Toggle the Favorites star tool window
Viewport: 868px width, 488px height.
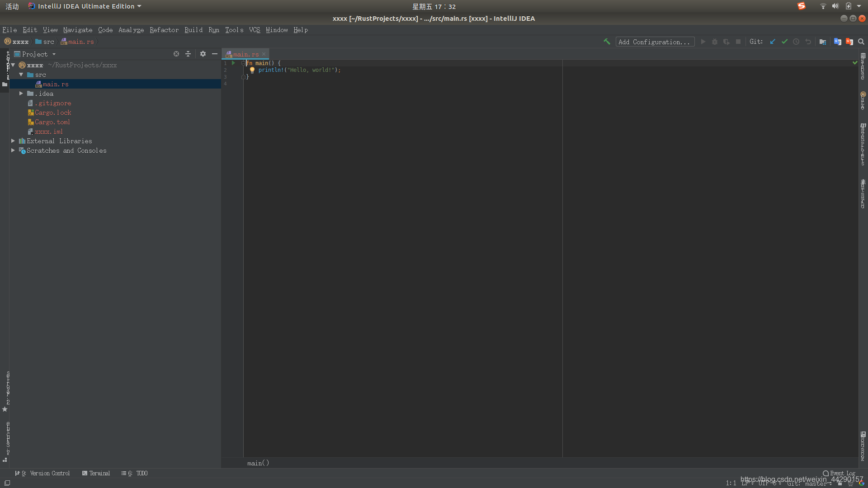point(5,409)
